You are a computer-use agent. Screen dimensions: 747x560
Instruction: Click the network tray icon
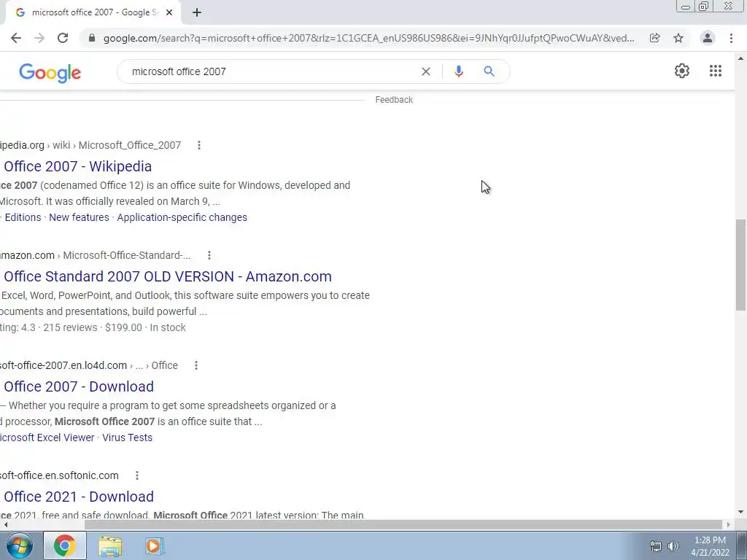pos(656,546)
